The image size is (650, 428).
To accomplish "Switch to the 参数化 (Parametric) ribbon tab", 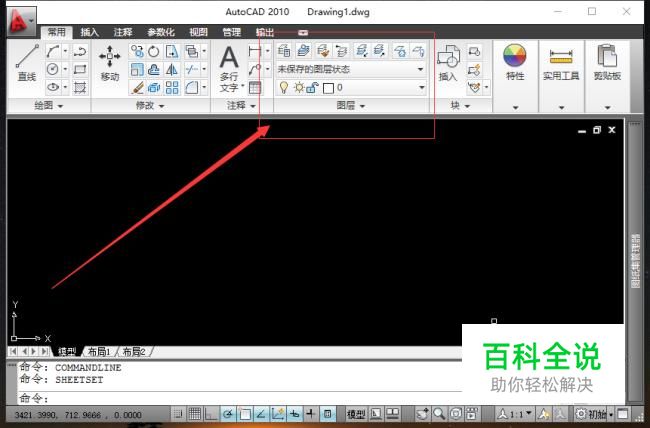I will (x=161, y=32).
